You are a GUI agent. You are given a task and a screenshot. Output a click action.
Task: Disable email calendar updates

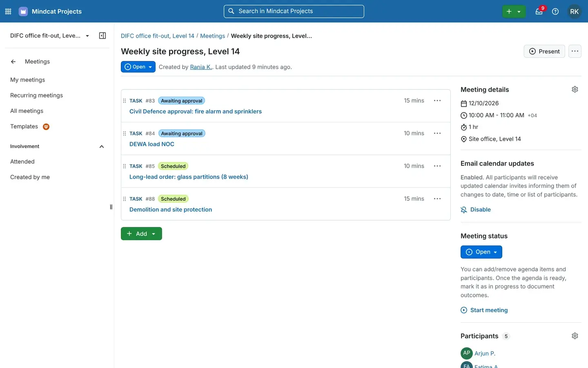click(476, 209)
